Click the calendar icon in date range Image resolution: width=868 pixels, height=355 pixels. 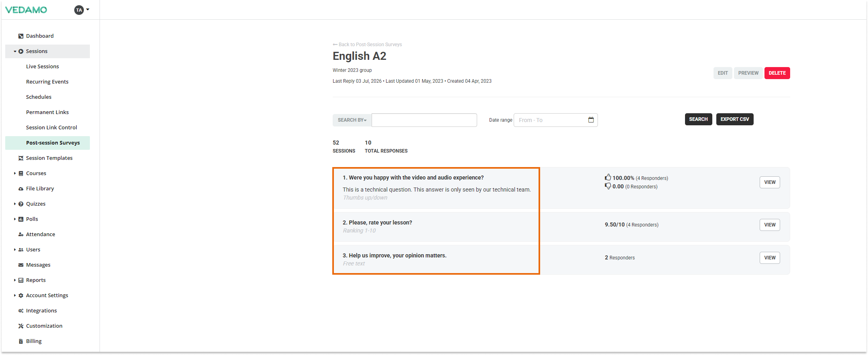(x=591, y=120)
